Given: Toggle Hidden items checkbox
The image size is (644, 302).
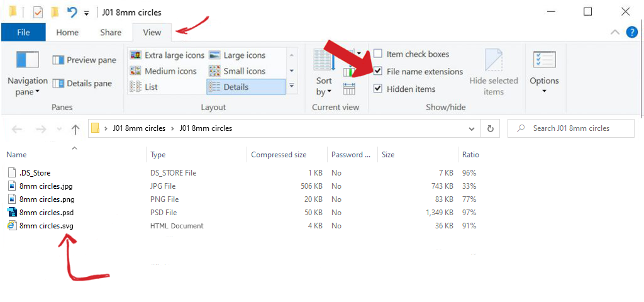Looking at the screenshot, I should (x=378, y=89).
